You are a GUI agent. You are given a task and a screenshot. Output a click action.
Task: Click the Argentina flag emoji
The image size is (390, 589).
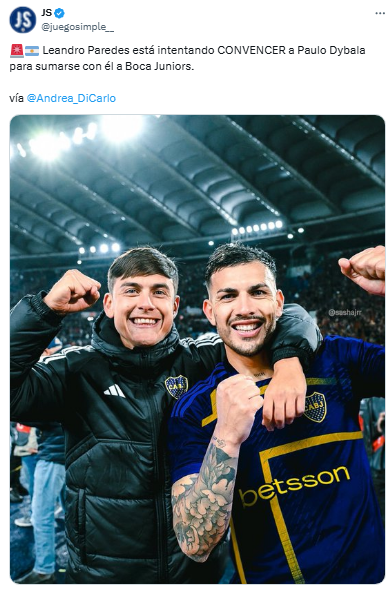pyautogui.click(x=32, y=50)
